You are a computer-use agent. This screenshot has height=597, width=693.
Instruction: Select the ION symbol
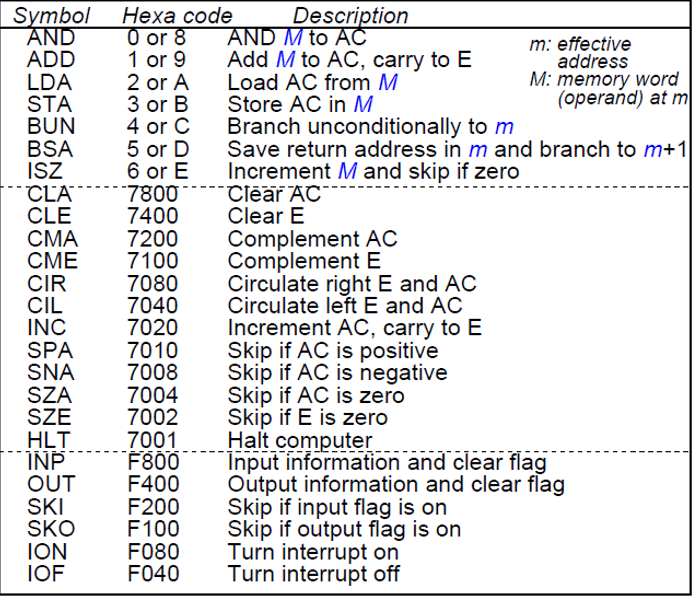click(x=47, y=552)
